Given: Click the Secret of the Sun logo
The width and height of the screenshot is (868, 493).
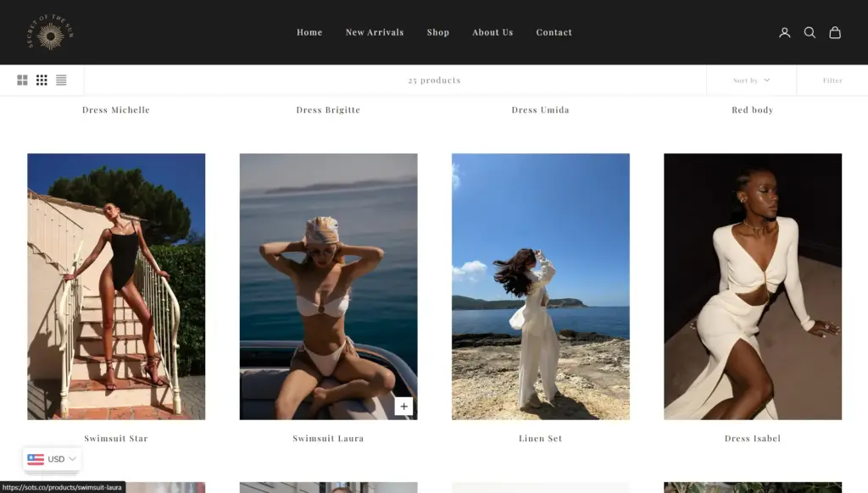Looking at the screenshot, I should 51,32.
